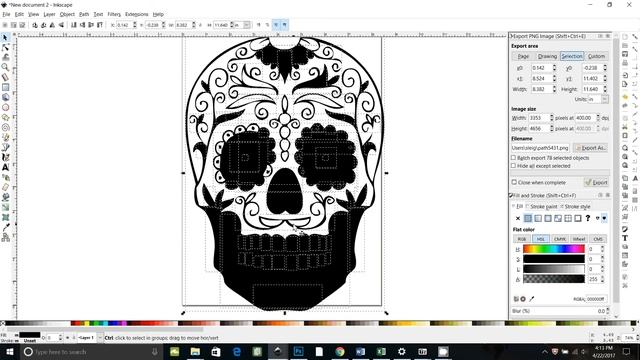
Task: Select the Selector arrow tool
Action: coord(5,38)
